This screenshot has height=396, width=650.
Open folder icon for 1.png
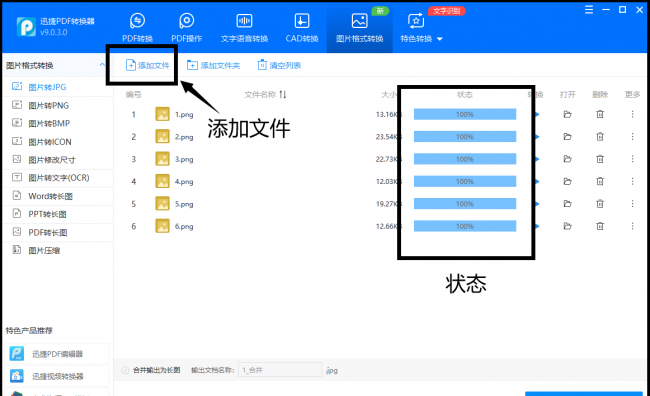(568, 114)
